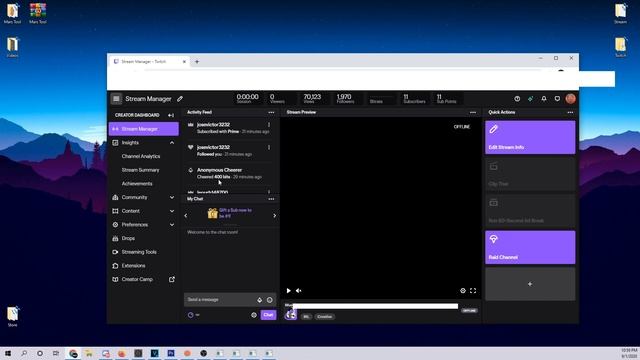Open Achievements under Insights
The width and height of the screenshot is (640, 360).
(x=137, y=184)
